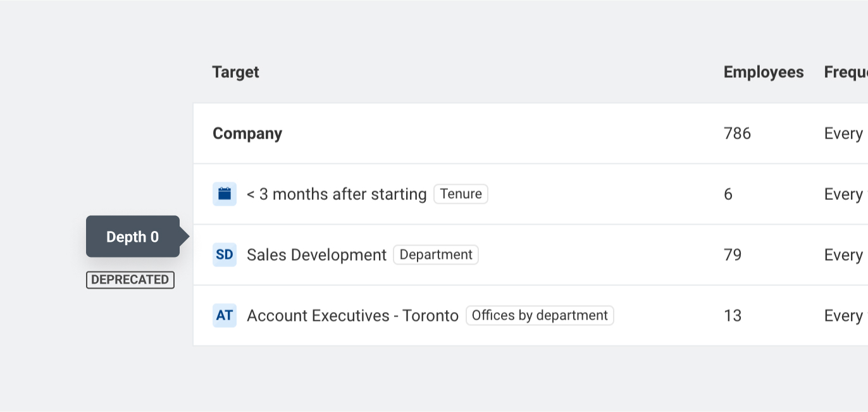The image size is (868, 412).
Task: Click the calendar icon in the tenure row
Action: click(x=225, y=194)
